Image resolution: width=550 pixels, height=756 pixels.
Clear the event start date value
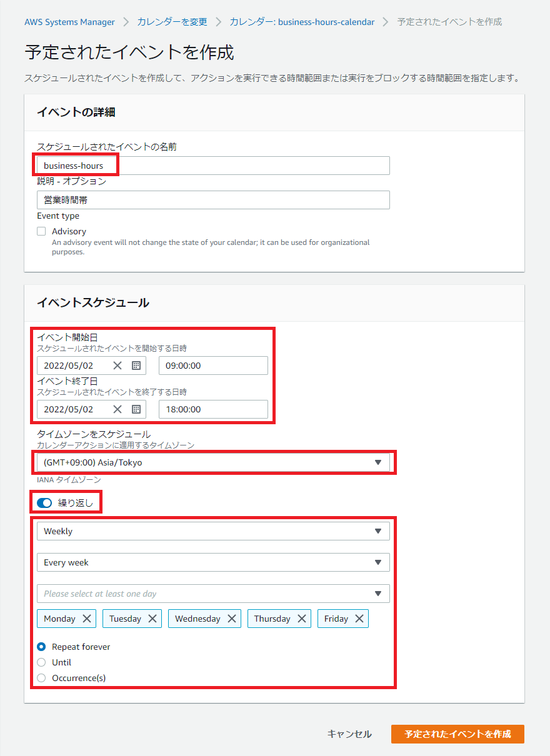tap(117, 366)
